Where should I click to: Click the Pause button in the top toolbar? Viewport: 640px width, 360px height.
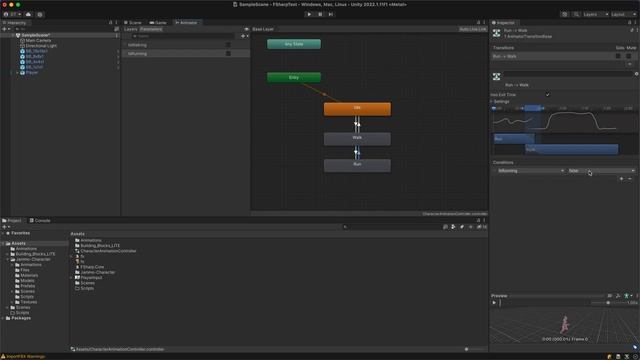320,14
